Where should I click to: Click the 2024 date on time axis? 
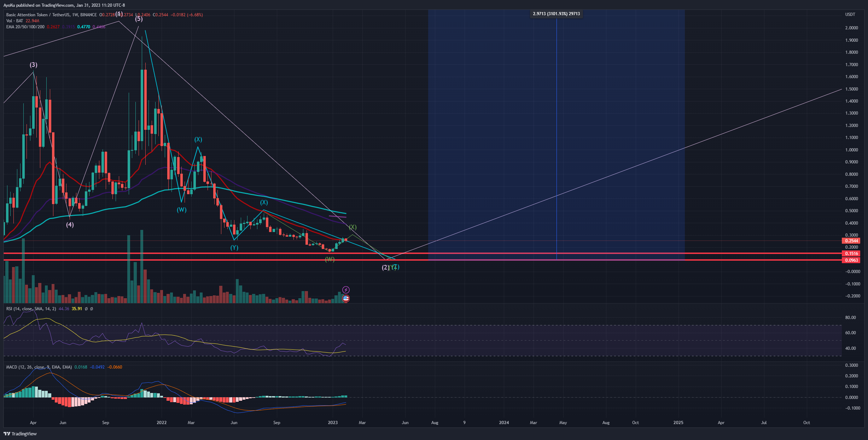click(x=504, y=423)
